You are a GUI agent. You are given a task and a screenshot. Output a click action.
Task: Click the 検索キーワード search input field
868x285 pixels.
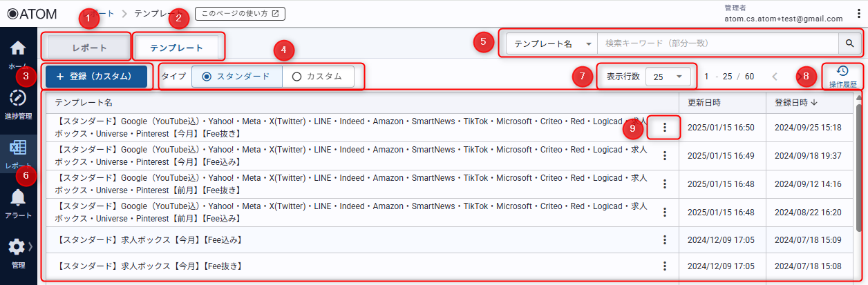[719, 43]
